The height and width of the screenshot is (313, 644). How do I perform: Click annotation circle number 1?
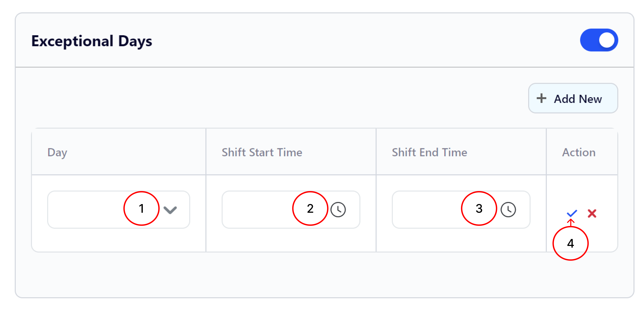click(x=142, y=208)
